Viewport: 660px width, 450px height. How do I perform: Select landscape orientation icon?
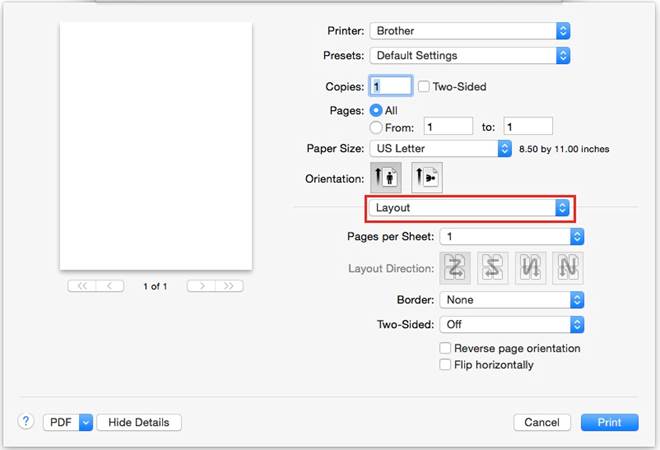427,177
